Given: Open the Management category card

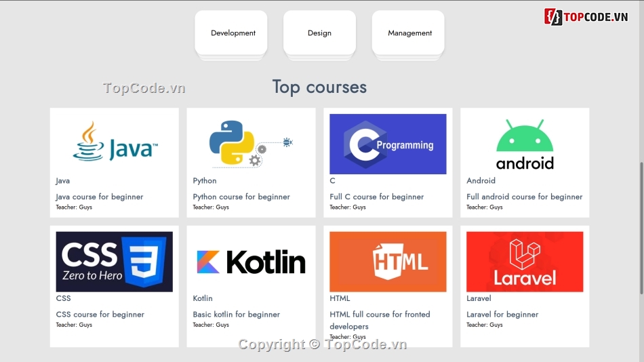Looking at the screenshot, I should point(409,33).
